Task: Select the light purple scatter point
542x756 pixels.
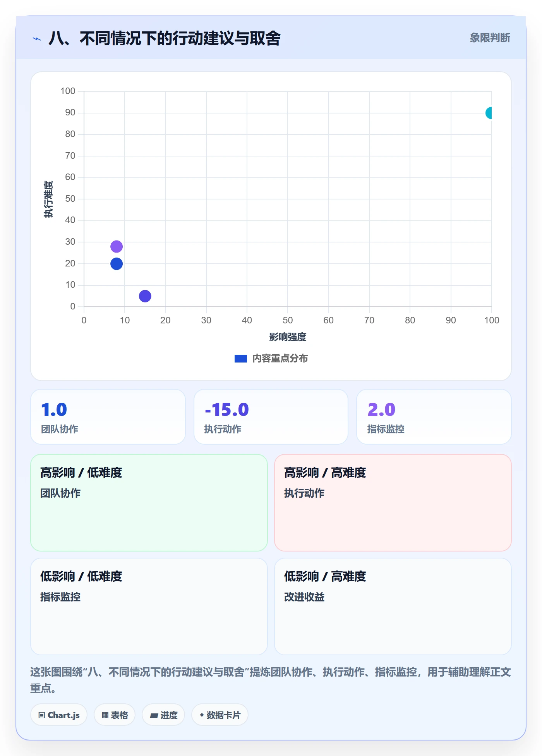Action: [x=117, y=246]
